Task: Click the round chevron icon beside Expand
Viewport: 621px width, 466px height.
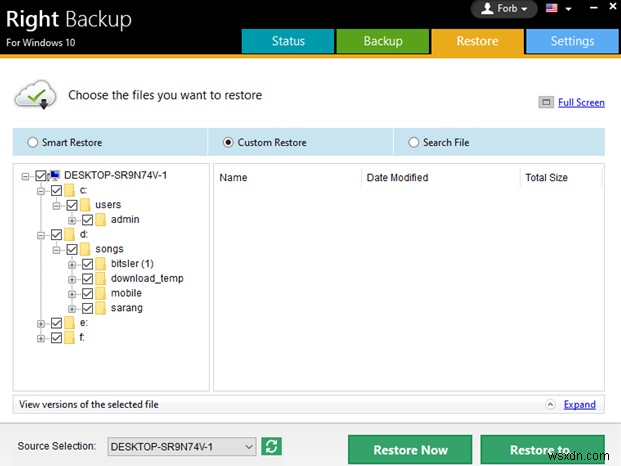Action: [550, 405]
